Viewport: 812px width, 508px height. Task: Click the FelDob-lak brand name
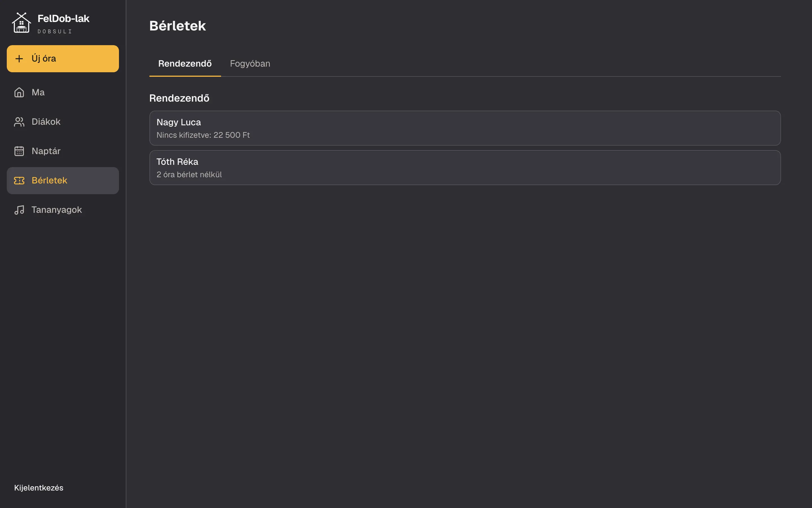pyautogui.click(x=63, y=18)
